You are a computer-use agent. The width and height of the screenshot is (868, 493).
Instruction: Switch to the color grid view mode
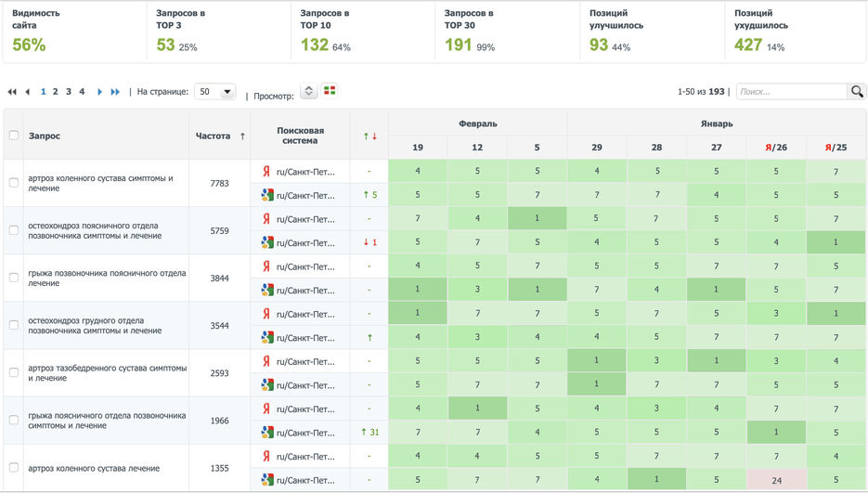[330, 91]
